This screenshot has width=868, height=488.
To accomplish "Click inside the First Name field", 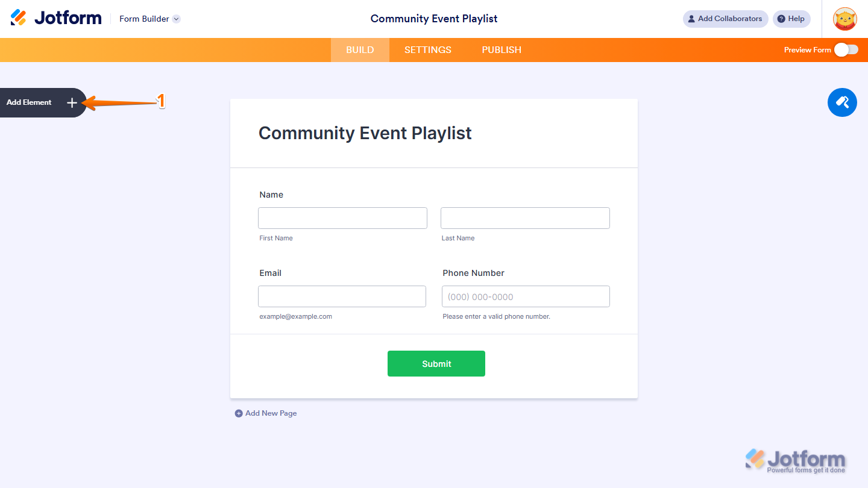I will pos(342,217).
